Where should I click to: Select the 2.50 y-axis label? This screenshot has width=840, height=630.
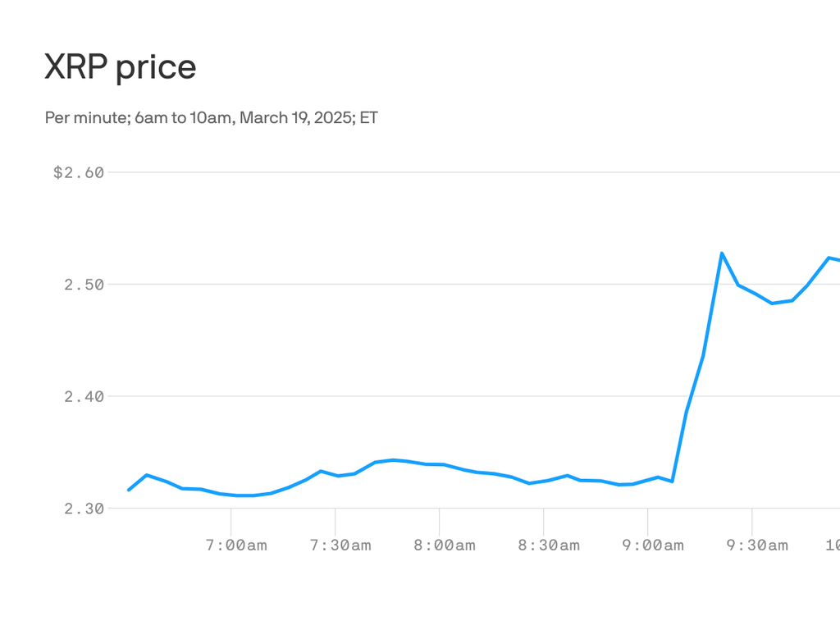(x=83, y=285)
